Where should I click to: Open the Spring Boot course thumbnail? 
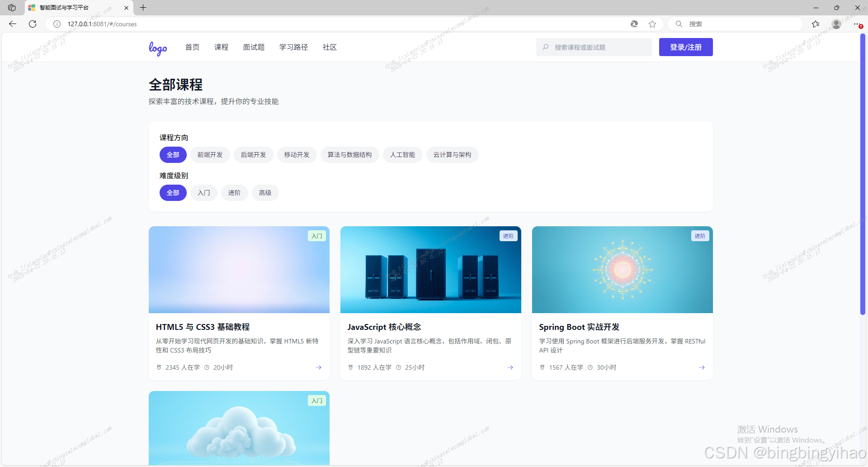623,270
